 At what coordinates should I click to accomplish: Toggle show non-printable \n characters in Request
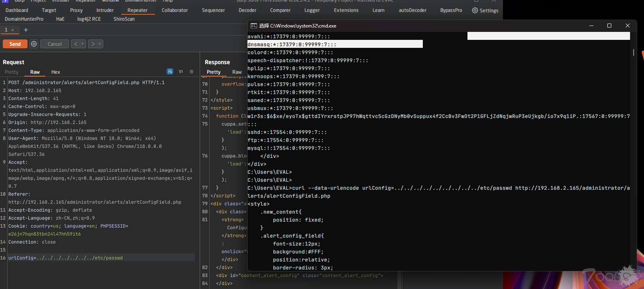181,72
